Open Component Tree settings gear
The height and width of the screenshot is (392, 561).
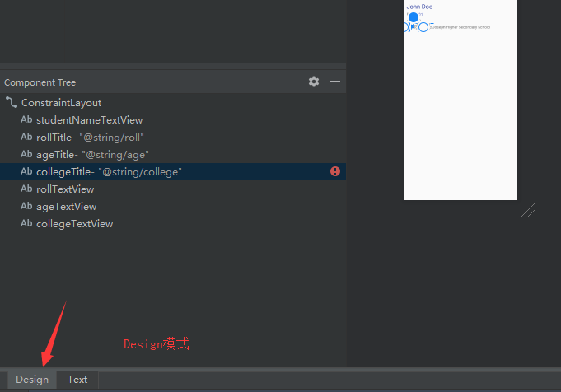tap(314, 82)
